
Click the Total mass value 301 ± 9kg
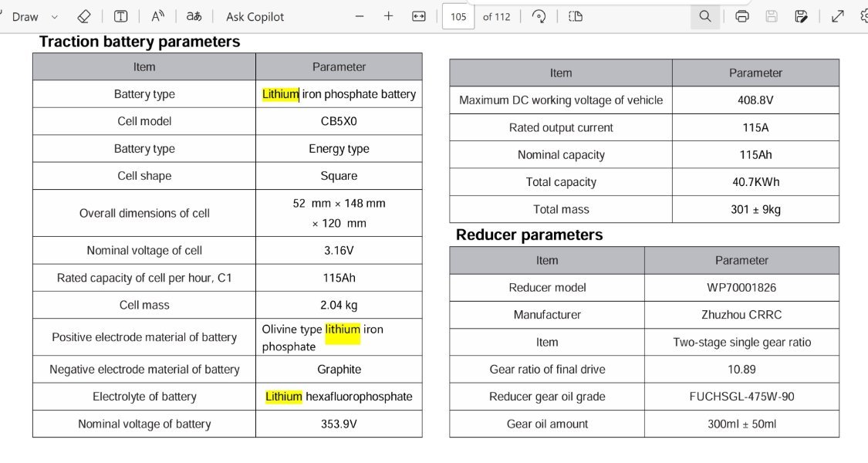(x=755, y=209)
